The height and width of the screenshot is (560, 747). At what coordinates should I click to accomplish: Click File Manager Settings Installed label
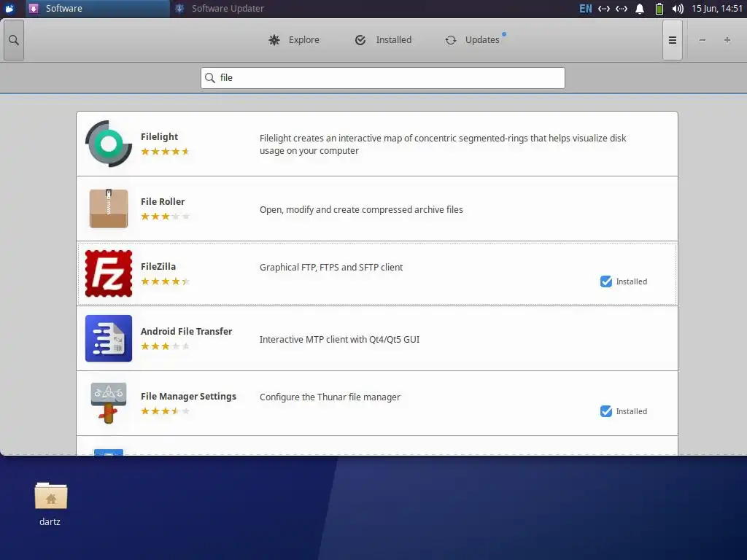tap(631, 411)
